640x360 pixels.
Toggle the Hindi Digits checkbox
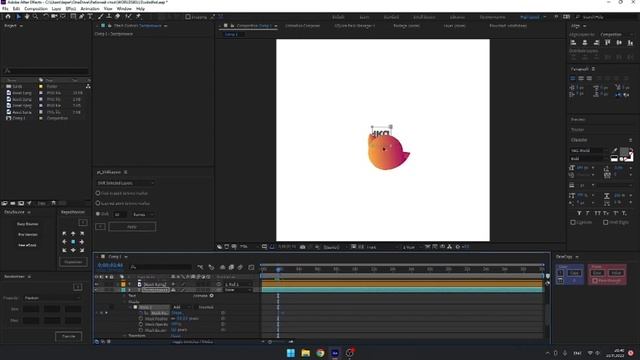(606, 222)
